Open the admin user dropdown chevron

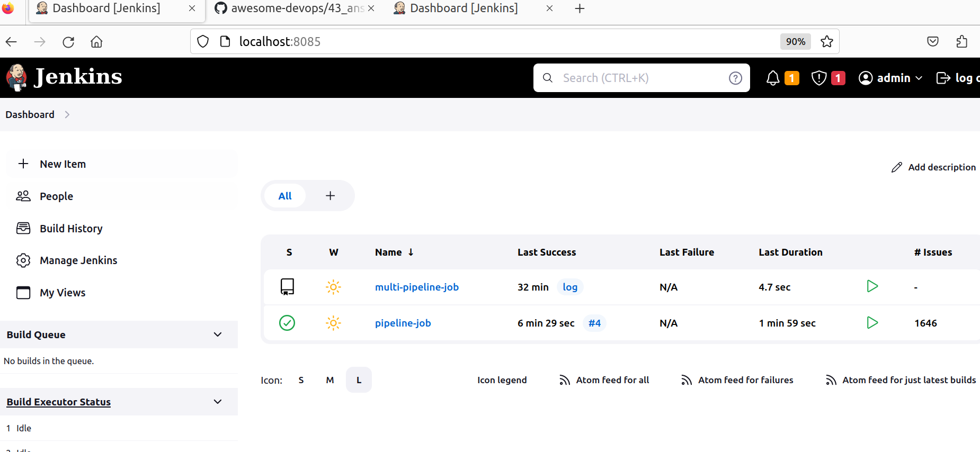(x=919, y=78)
